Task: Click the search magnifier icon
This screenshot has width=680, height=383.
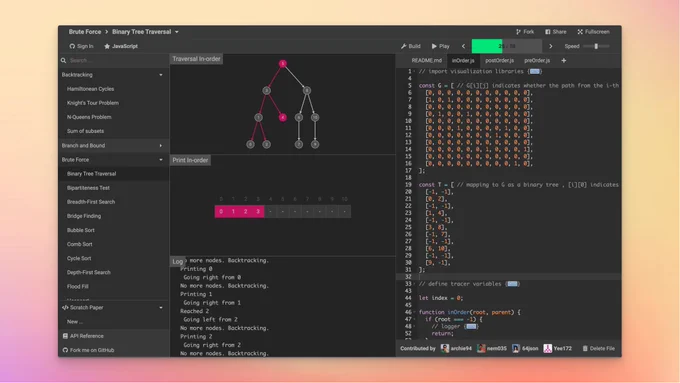Action: coord(63,60)
